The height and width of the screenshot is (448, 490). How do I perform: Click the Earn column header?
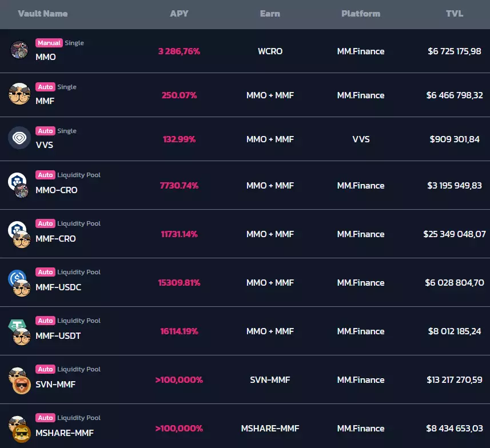coord(270,14)
